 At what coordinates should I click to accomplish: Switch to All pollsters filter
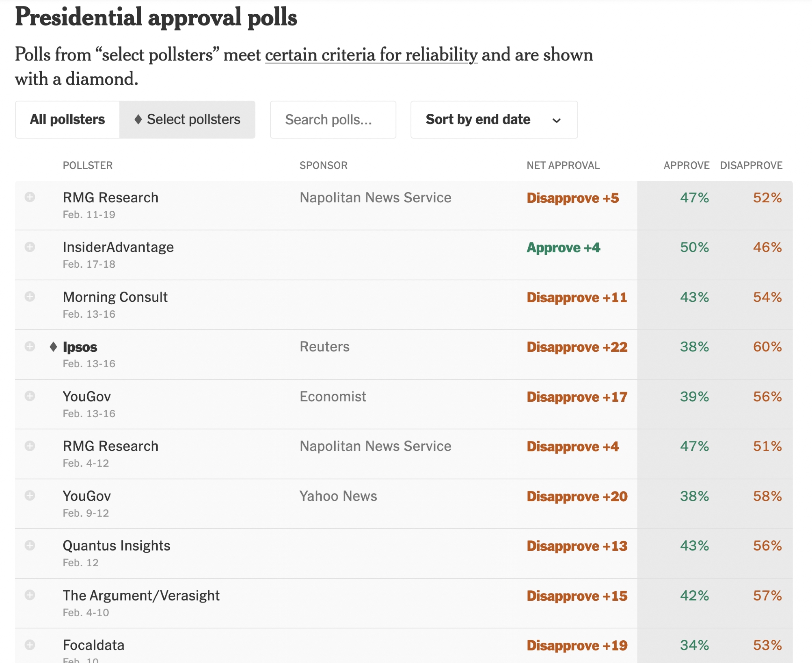[67, 119]
